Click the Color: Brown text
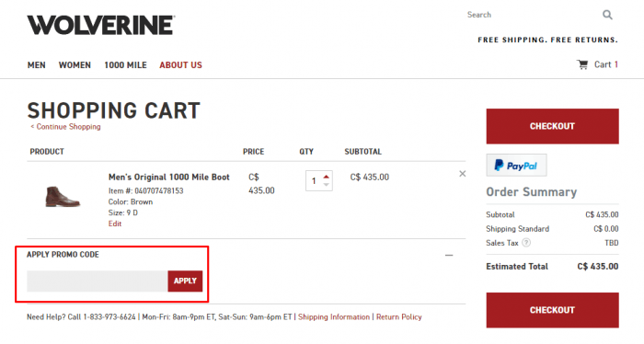Viewport: 644px width, 344px height. [131, 202]
